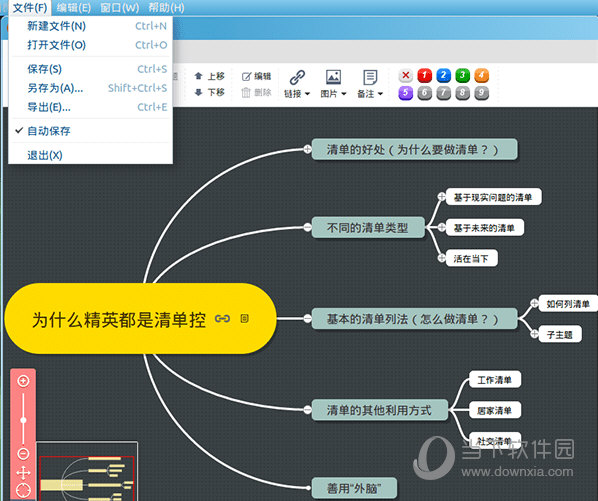
Task: Select 善用"外脑" topic node
Action: [x=354, y=488]
